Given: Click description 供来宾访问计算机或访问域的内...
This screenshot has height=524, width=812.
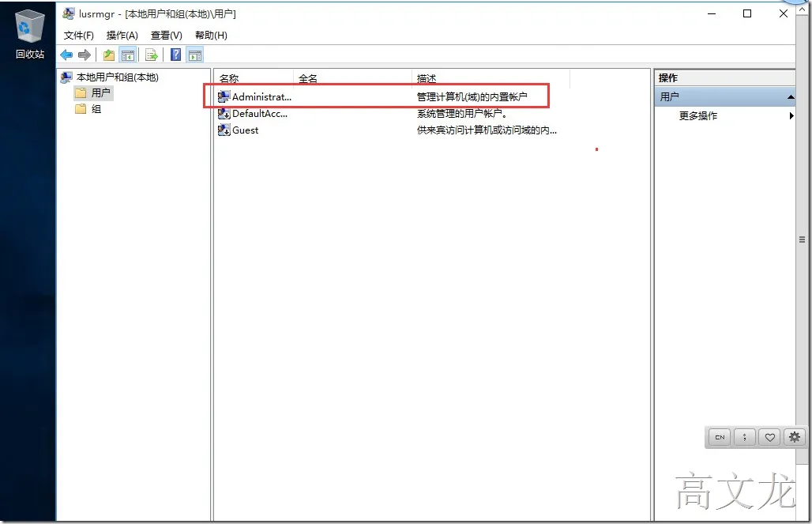Looking at the screenshot, I should click(x=487, y=130).
